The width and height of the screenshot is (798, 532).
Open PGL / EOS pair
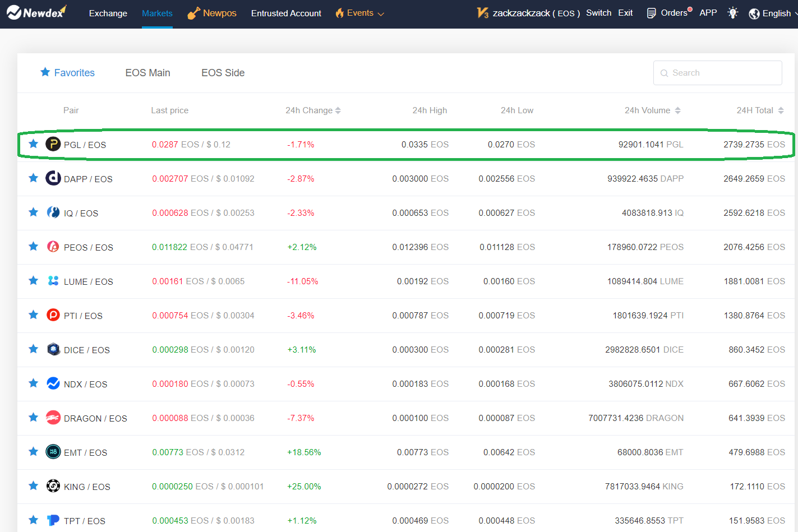pos(85,145)
